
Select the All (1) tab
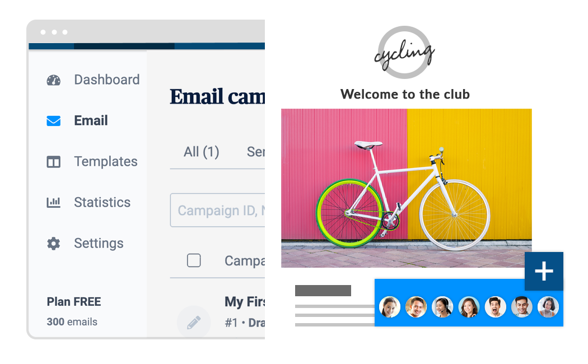pyautogui.click(x=202, y=152)
